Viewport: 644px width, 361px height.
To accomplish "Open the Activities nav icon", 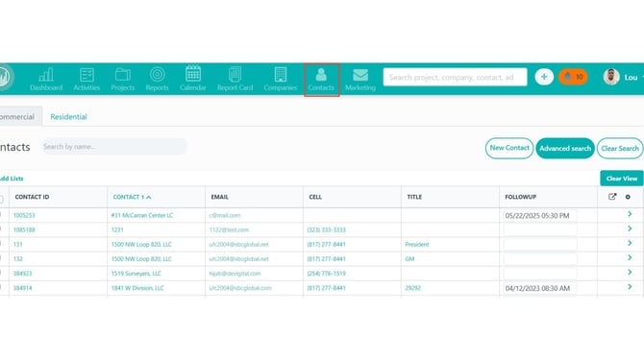I will (87, 75).
